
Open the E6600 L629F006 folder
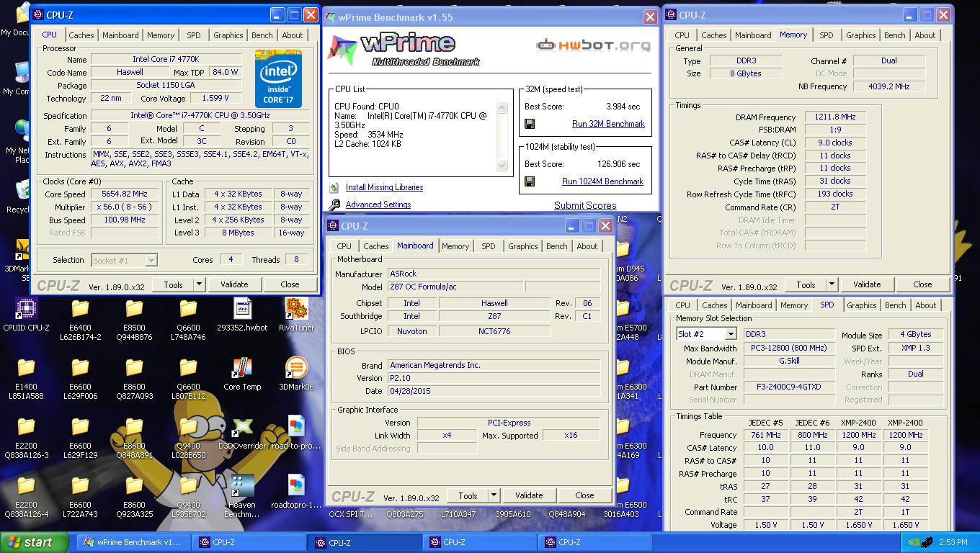pos(80,369)
